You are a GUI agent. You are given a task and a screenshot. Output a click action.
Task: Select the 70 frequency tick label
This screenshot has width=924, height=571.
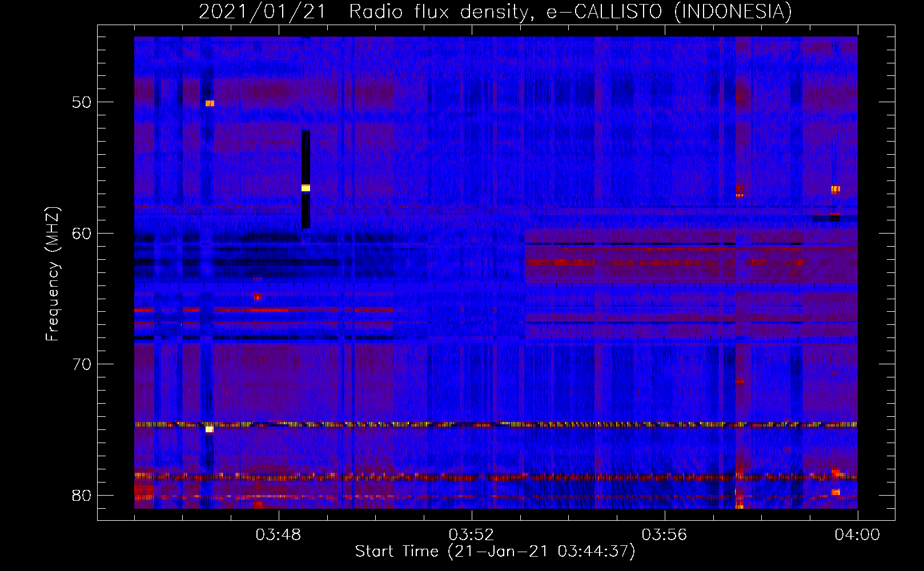[81, 364]
